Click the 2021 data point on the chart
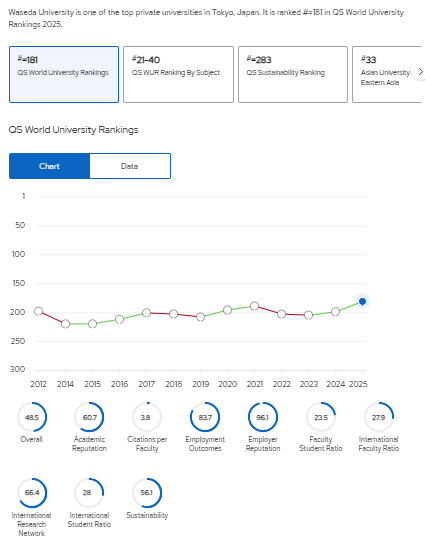The width and height of the screenshot is (426, 542). (254, 306)
